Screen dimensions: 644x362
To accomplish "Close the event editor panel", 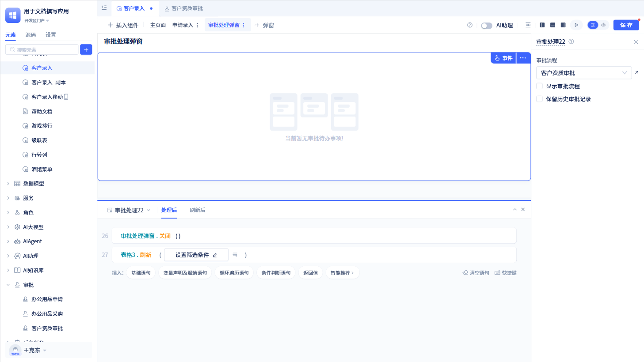I will (523, 210).
